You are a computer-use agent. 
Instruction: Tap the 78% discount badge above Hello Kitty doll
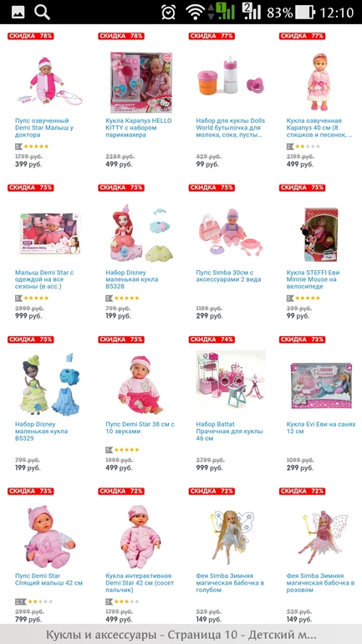tap(121, 36)
